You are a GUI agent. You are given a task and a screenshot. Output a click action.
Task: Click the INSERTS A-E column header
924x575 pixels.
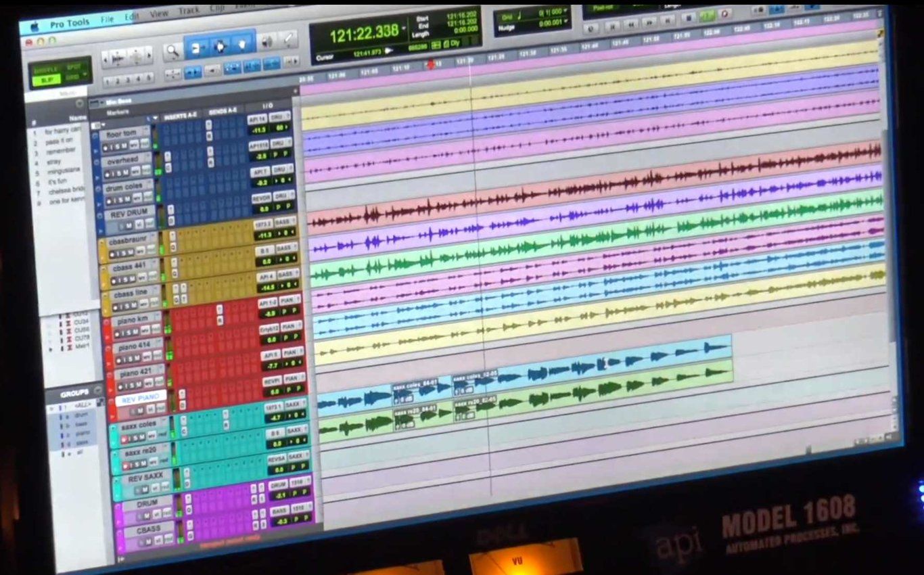(x=180, y=116)
